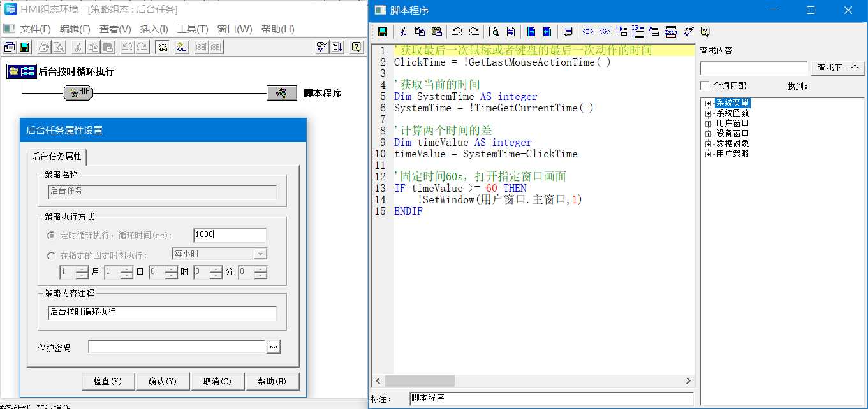This screenshot has width=868, height=409.
Task: Insert a While loop template
Action: 654,31
